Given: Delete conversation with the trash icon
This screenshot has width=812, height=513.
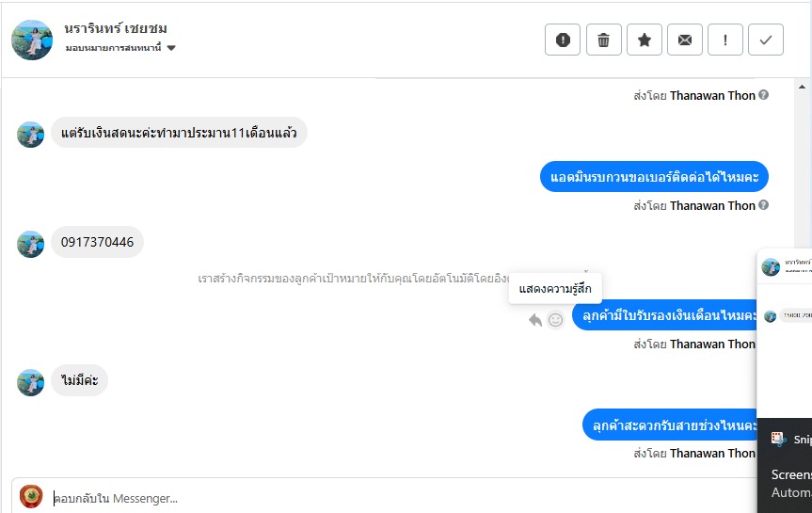Looking at the screenshot, I should click(x=604, y=40).
